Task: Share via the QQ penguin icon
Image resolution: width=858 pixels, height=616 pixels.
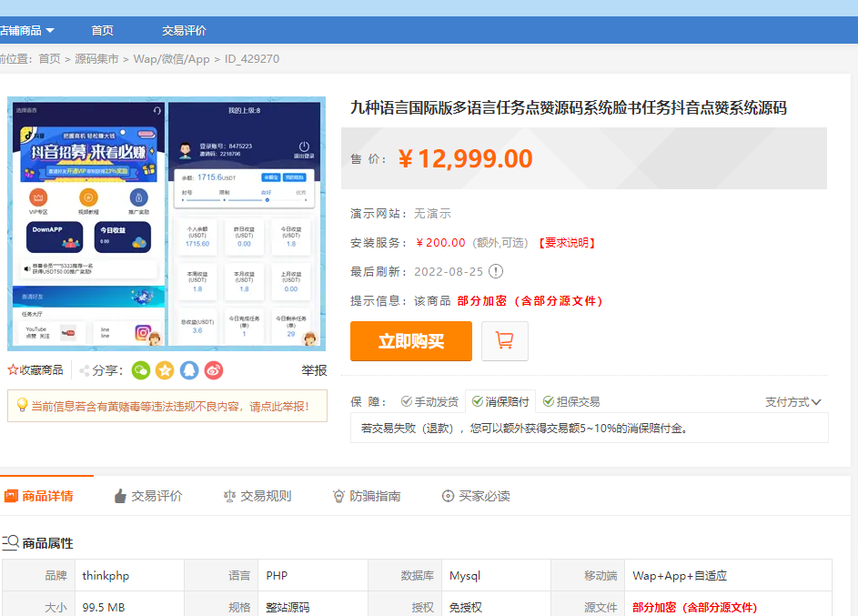Action: click(x=188, y=370)
